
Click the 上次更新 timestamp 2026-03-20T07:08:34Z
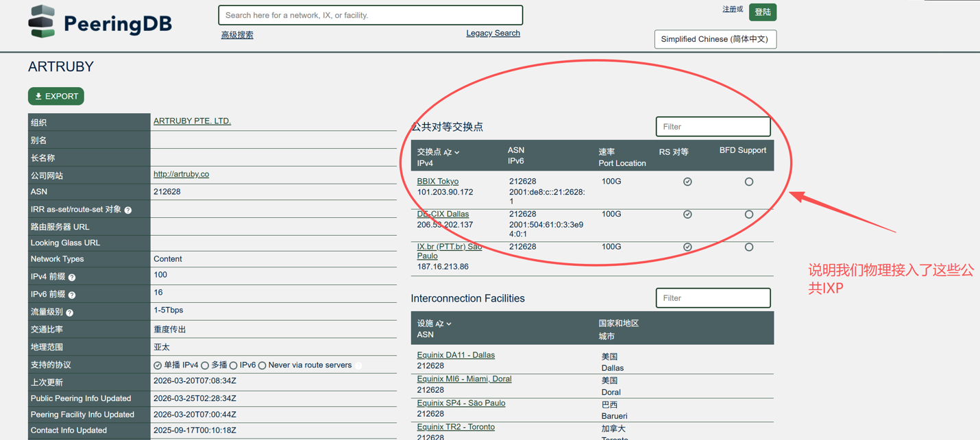(195, 381)
